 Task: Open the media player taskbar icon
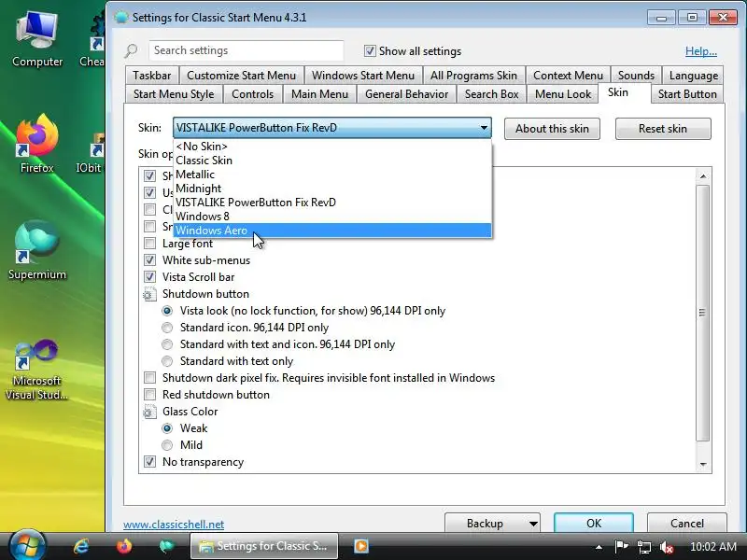pos(361,546)
